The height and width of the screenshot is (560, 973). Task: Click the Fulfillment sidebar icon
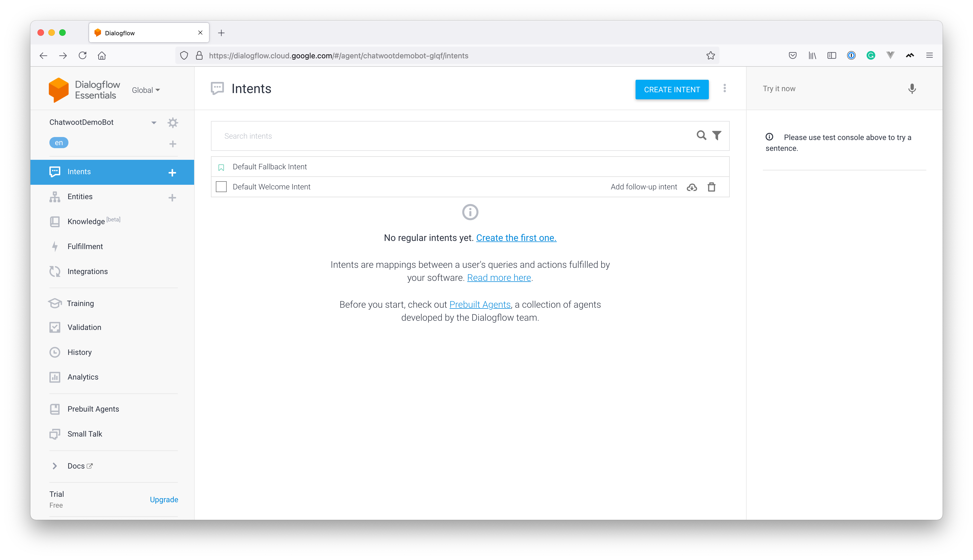click(55, 246)
